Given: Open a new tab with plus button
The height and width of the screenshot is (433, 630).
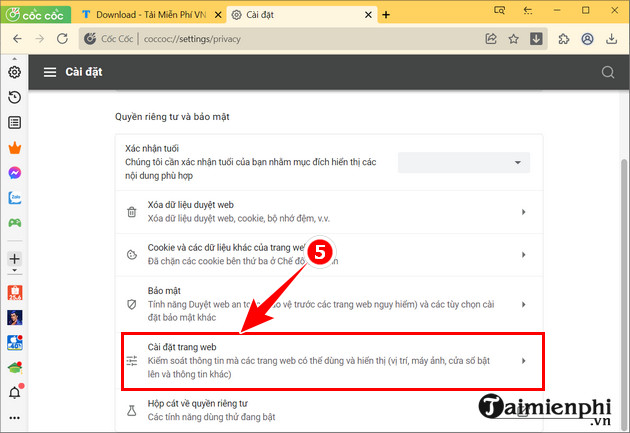Looking at the screenshot, I should point(386,15).
